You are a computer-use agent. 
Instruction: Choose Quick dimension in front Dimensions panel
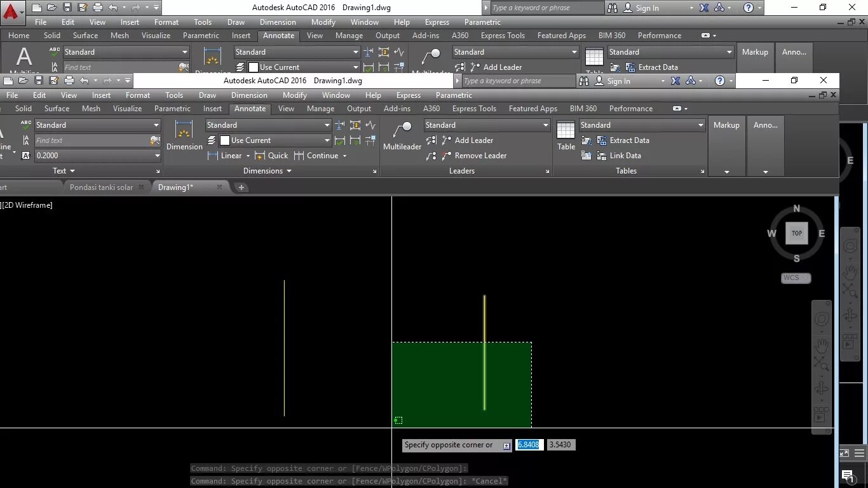point(271,156)
